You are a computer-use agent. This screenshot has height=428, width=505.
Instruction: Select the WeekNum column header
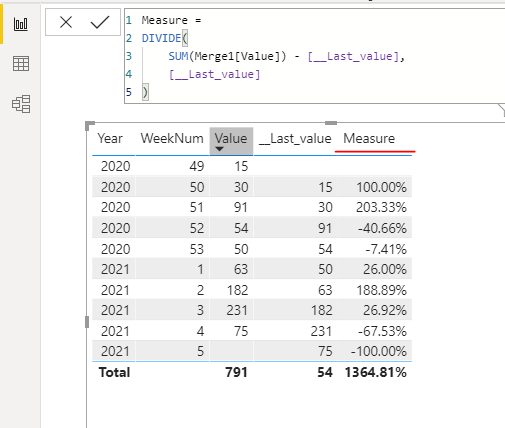172,138
